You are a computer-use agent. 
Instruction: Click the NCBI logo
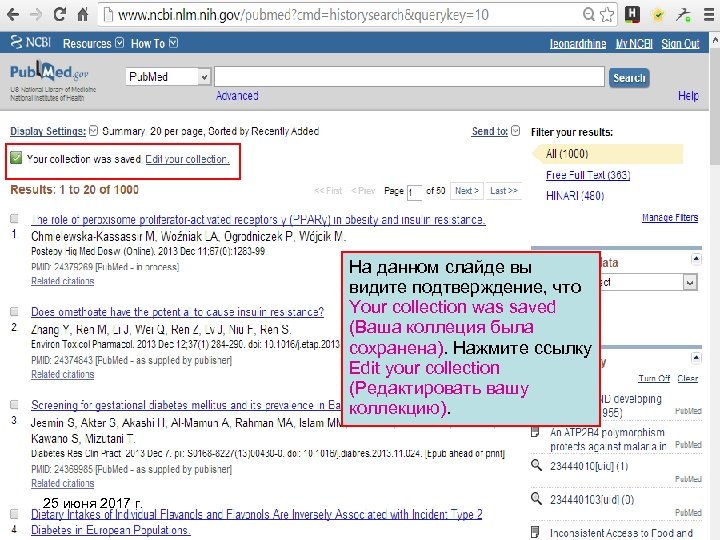pos(30,42)
